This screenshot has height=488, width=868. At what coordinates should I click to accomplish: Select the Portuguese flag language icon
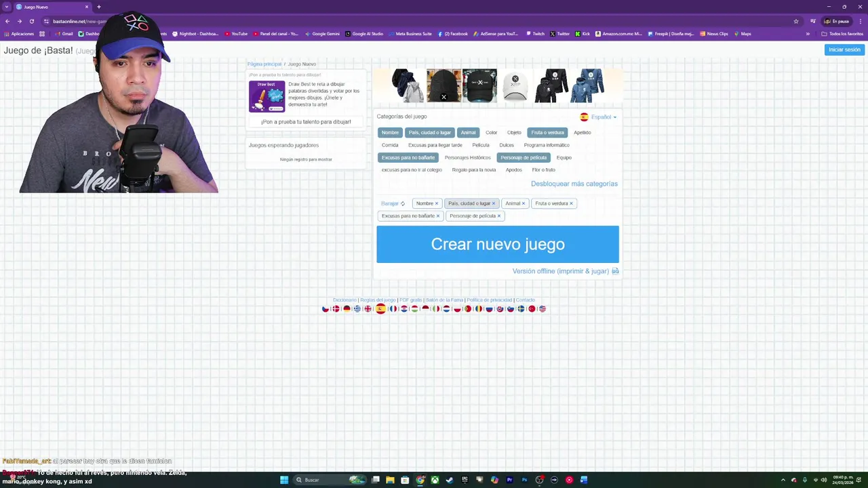point(468,308)
